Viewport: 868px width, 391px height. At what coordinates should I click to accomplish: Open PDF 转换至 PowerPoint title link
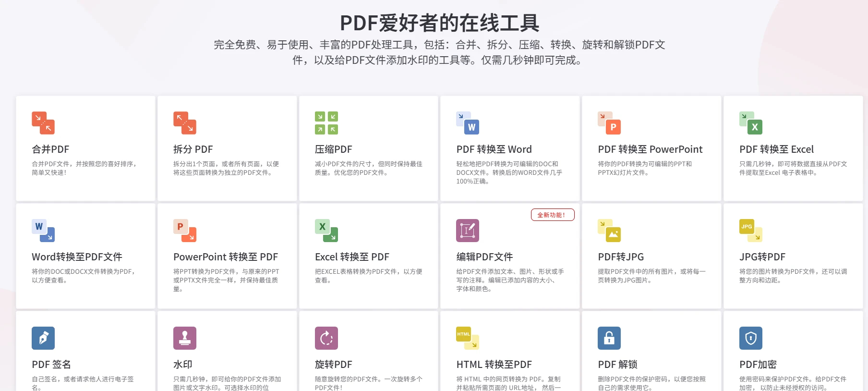pyautogui.click(x=650, y=149)
